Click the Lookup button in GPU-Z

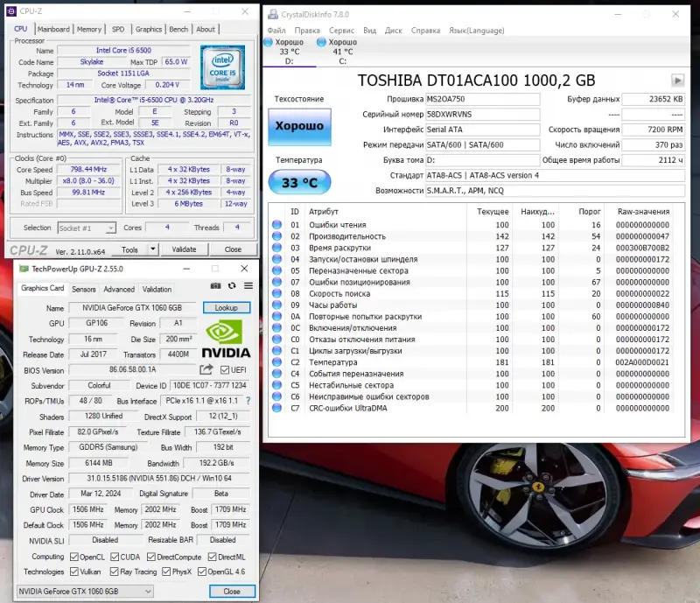pos(227,308)
